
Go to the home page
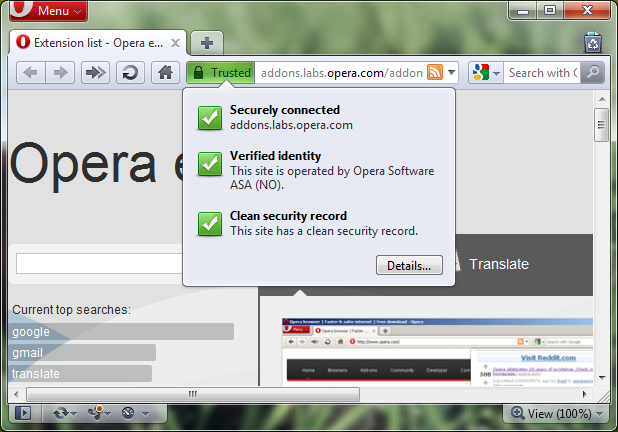coord(166,73)
